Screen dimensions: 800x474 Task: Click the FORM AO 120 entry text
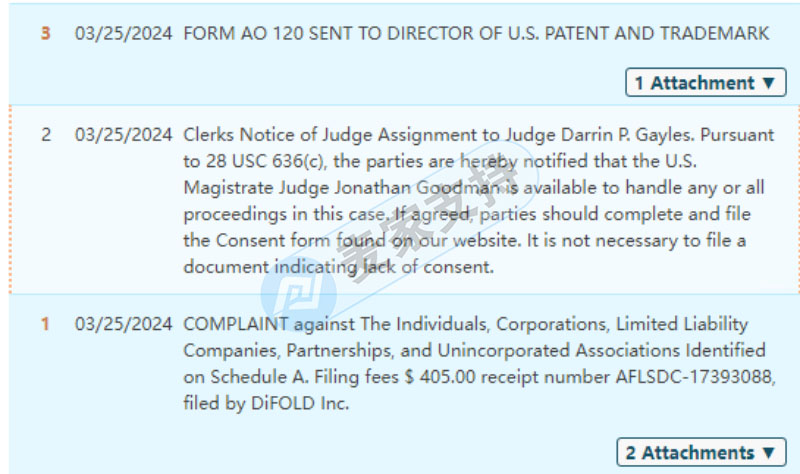point(476,33)
